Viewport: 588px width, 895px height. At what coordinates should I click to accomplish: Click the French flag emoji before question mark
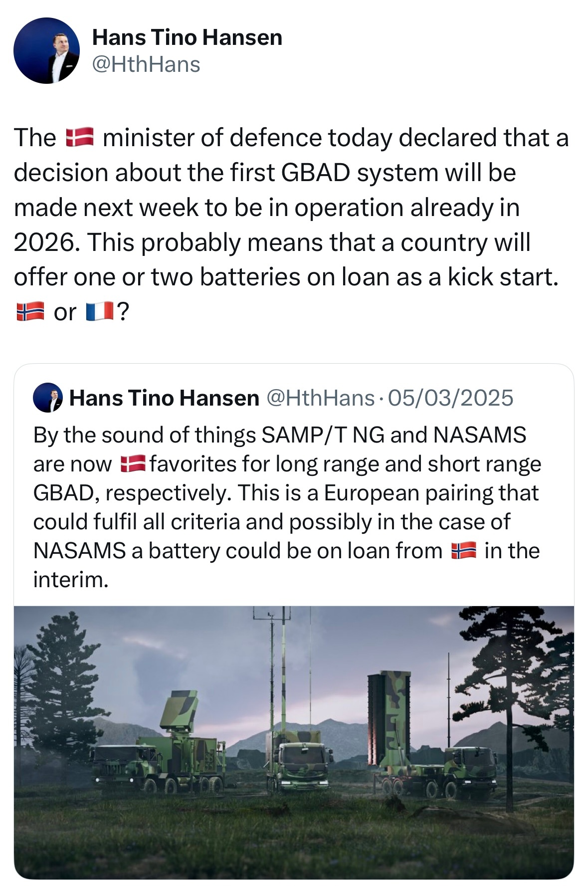(x=100, y=312)
